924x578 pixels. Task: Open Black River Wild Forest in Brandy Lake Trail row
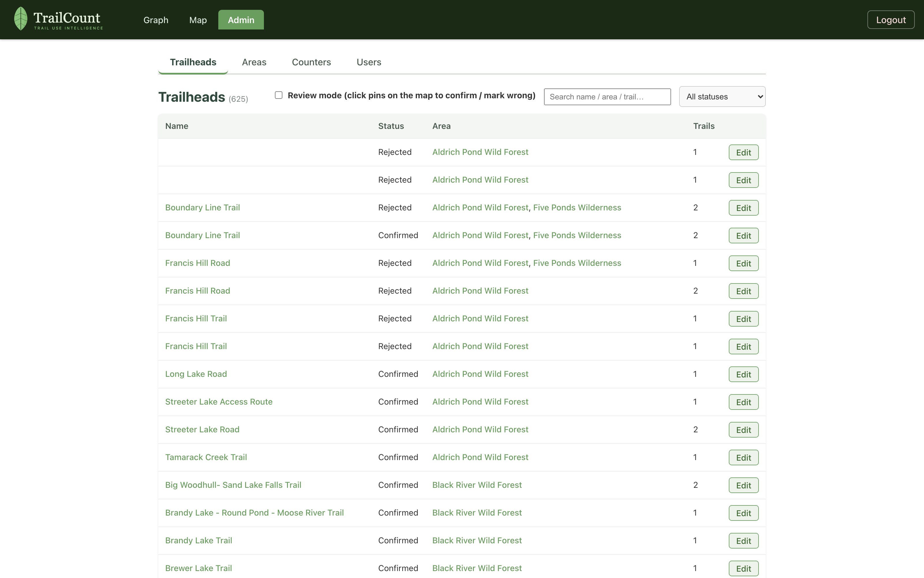point(477,540)
